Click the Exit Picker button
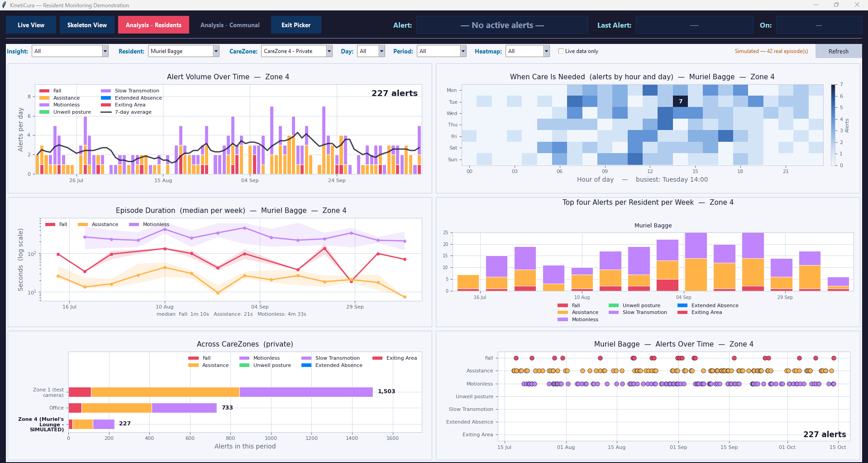The height and width of the screenshot is (463, 868). click(296, 25)
